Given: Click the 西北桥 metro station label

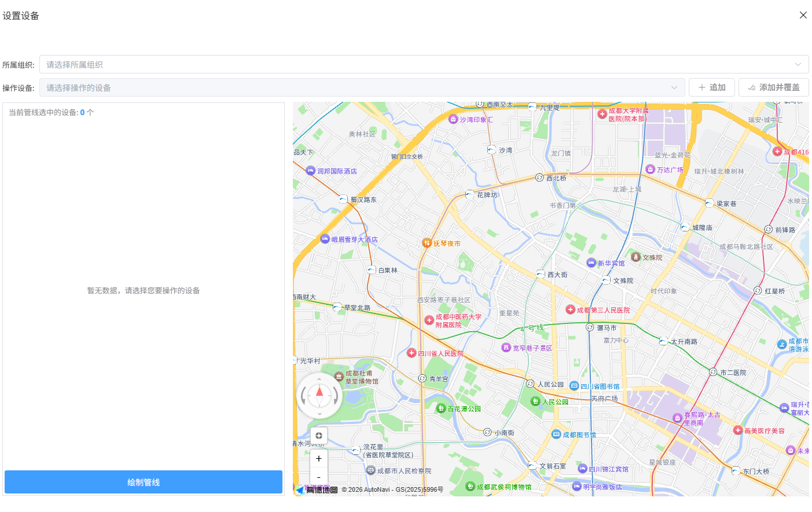Looking at the screenshot, I should click(556, 178).
